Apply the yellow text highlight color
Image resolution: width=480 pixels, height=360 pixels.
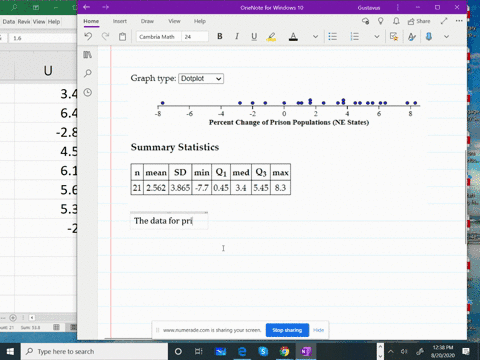click(x=271, y=36)
